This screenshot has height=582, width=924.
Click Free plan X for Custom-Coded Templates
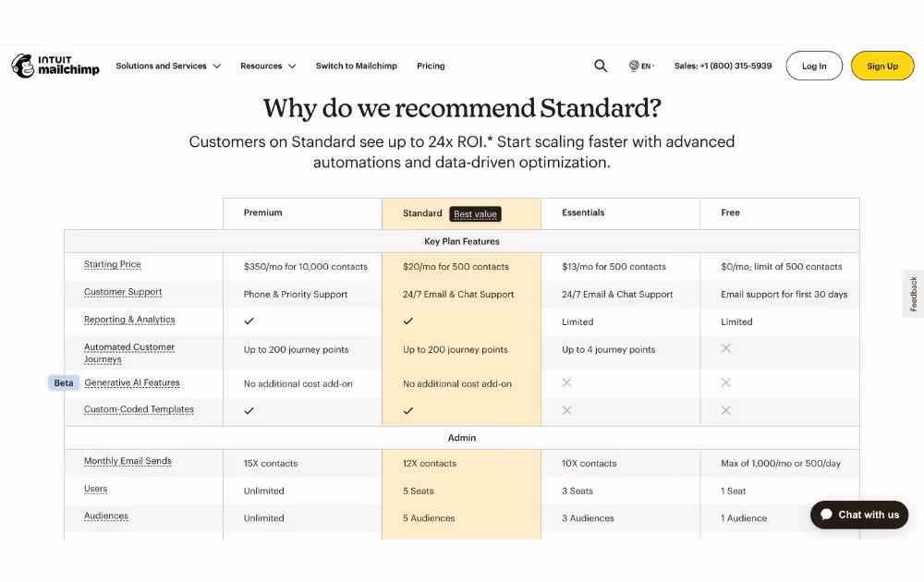[x=726, y=410]
